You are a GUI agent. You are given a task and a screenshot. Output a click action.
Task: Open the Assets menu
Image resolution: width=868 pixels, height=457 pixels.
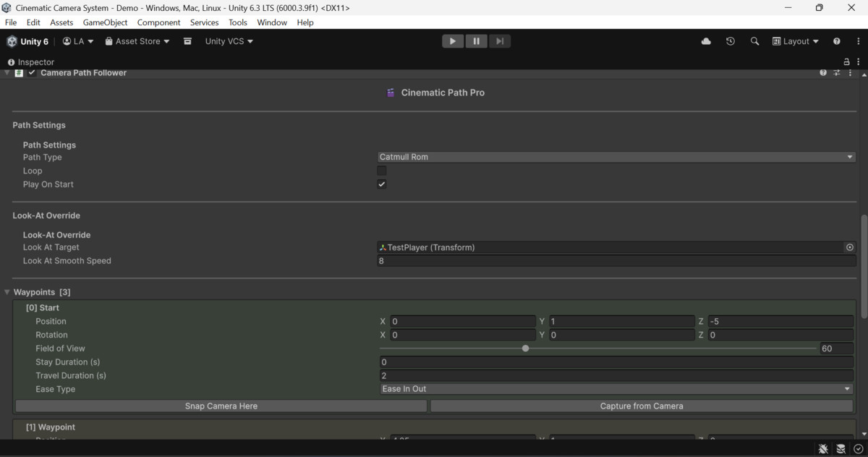[61, 22]
